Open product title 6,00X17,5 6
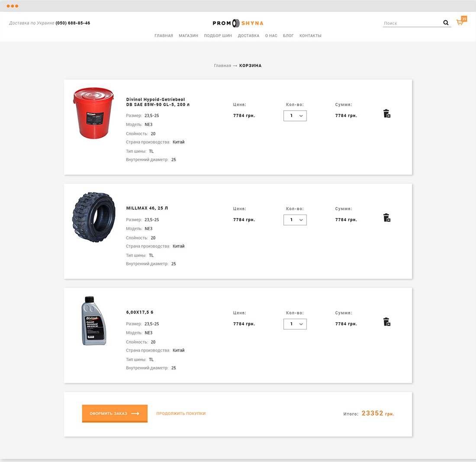The image size is (476, 462). [140, 312]
